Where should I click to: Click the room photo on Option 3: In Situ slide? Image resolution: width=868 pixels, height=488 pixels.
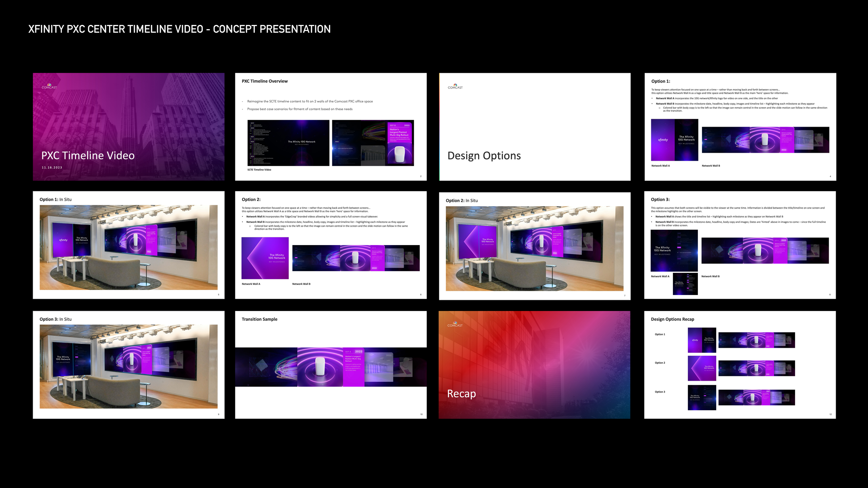[x=128, y=367]
